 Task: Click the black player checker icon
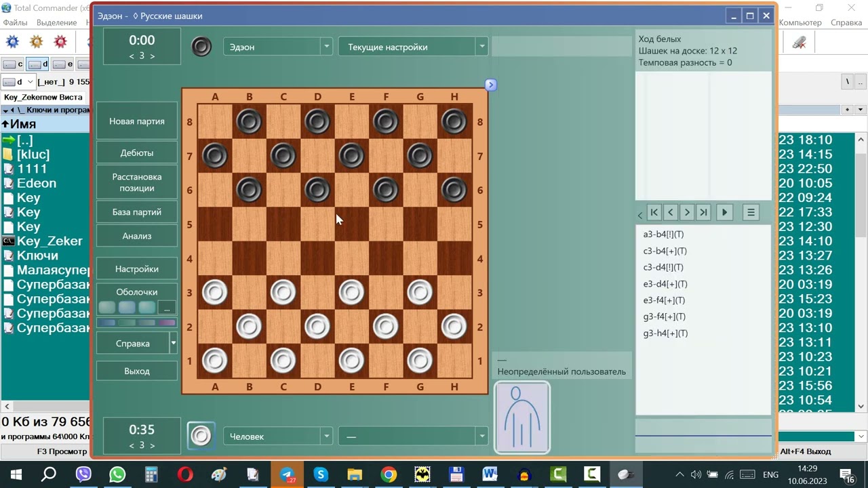201,47
